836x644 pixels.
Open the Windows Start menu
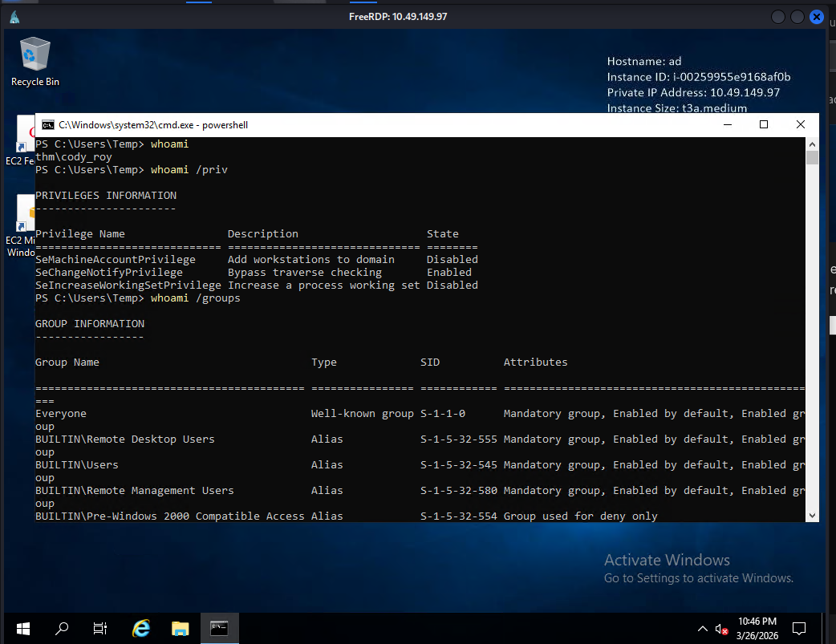(23, 629)
